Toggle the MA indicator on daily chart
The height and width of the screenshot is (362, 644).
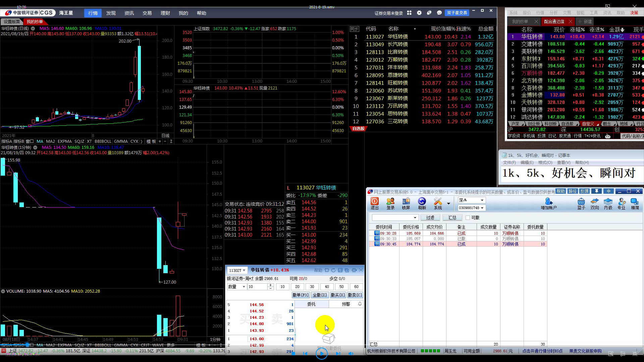tap(40, 141)
